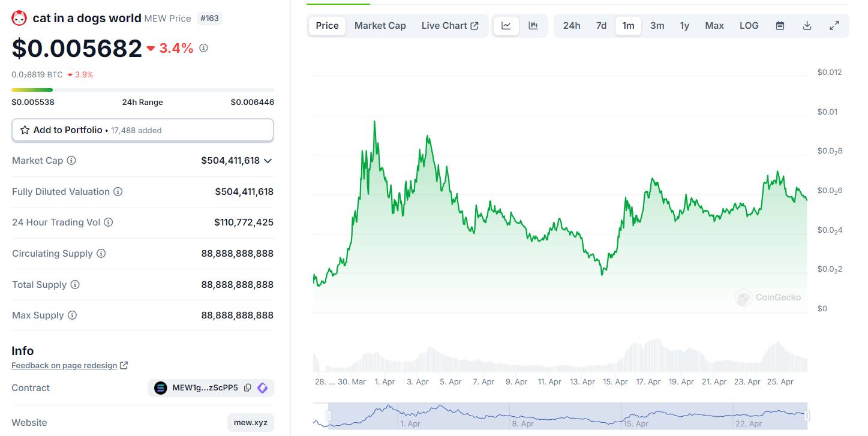The width and height of the screenshot is (868, 436).
Task: Show Fully Diluted Valuation info icon
Action: 118,192
